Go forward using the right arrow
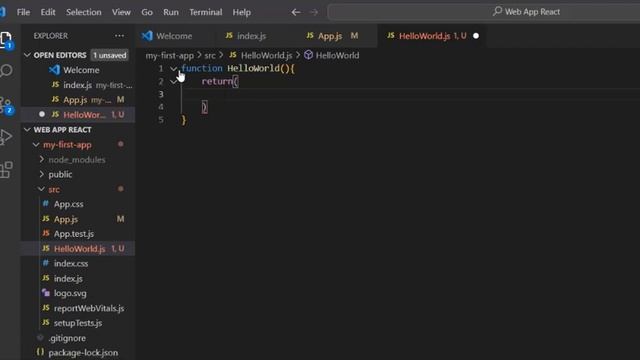The height and width of the screenshot is (360, 640). 314,12
